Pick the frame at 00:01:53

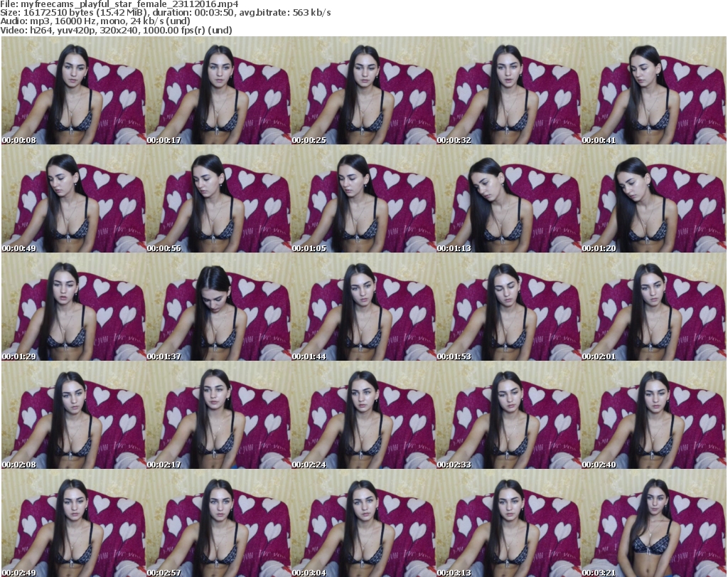pos(508,307)
